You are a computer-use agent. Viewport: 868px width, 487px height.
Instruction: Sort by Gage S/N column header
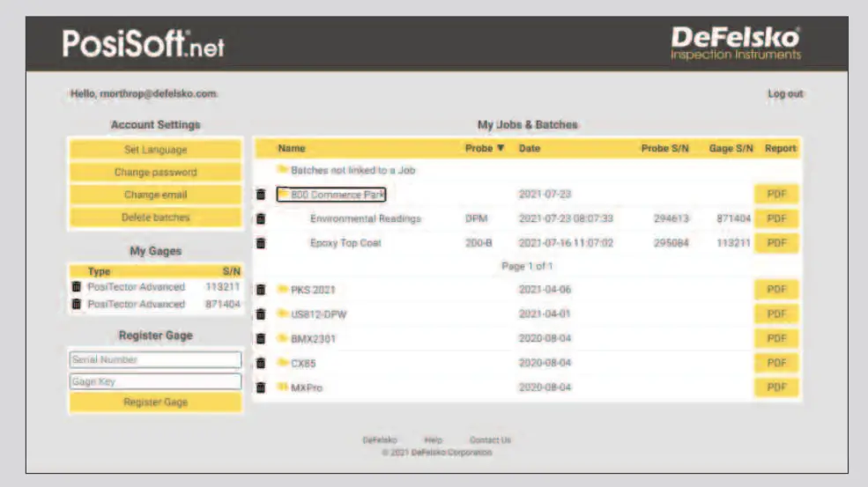[731, 148]
